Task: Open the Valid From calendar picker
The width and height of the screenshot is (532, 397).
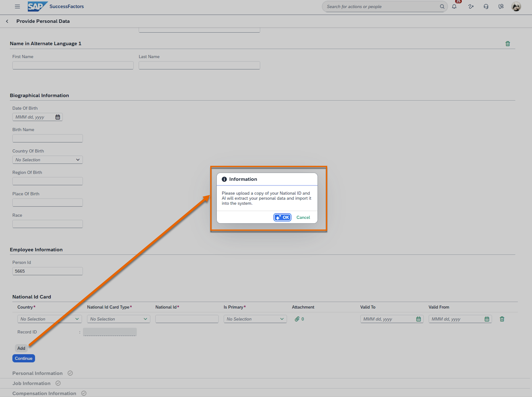Action: pos(487,319)
